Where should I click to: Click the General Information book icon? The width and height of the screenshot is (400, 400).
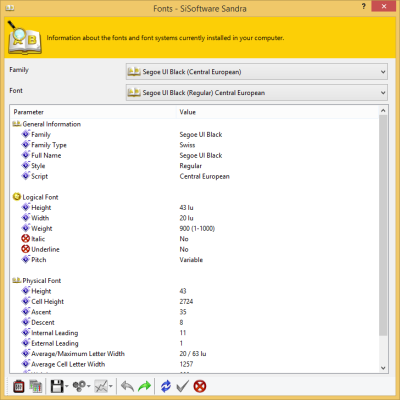(17, 124)
